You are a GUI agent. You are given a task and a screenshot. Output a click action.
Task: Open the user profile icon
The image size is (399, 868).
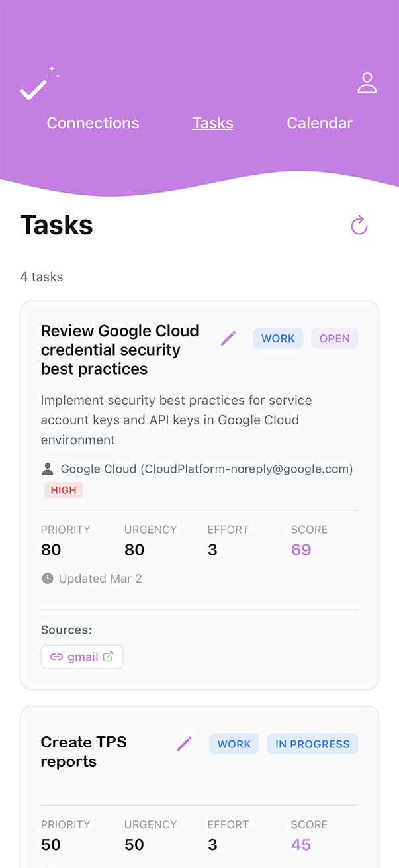pyautogui.click(x=367, y=82)
